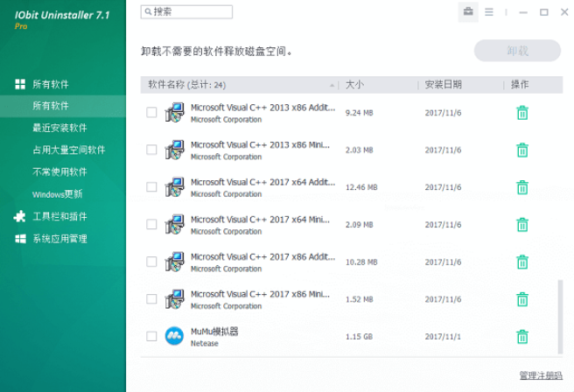Viewport: 574px width, 392px height.
Task: Sort by 大小 column header
Action: click(x=354, y=85)
